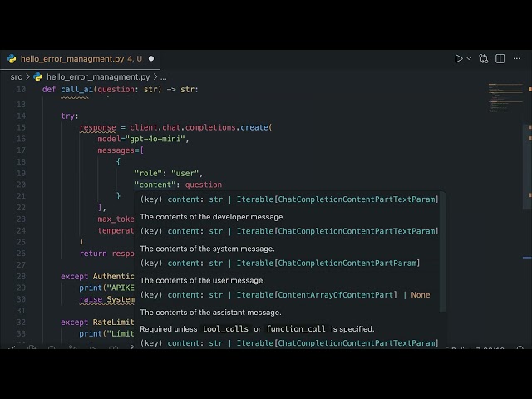This screenshot has height=399, width=532.
Task: Click the editor's vertical scrollbar
Action: pyautogui.click(x=527, y=168)
